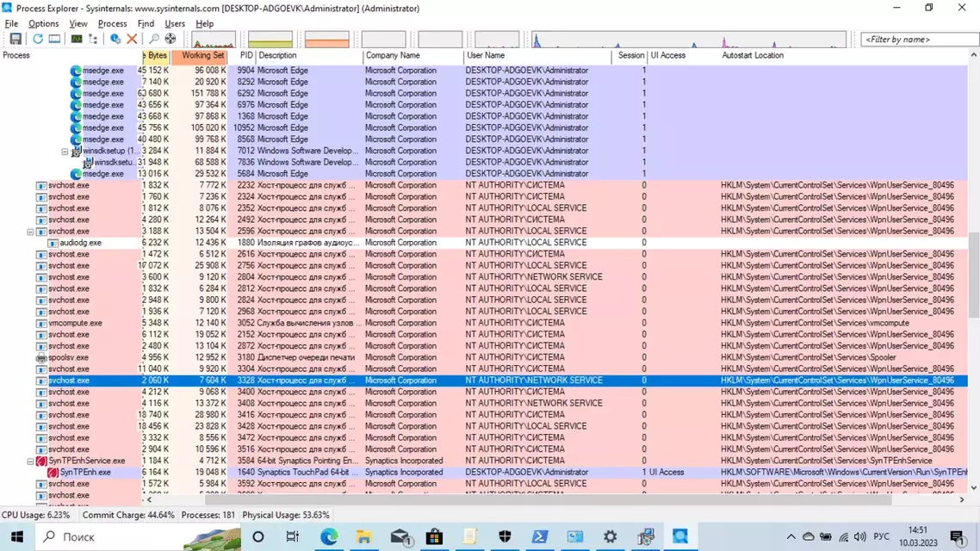Sort by the User Name column header

[x=538, y=56]
